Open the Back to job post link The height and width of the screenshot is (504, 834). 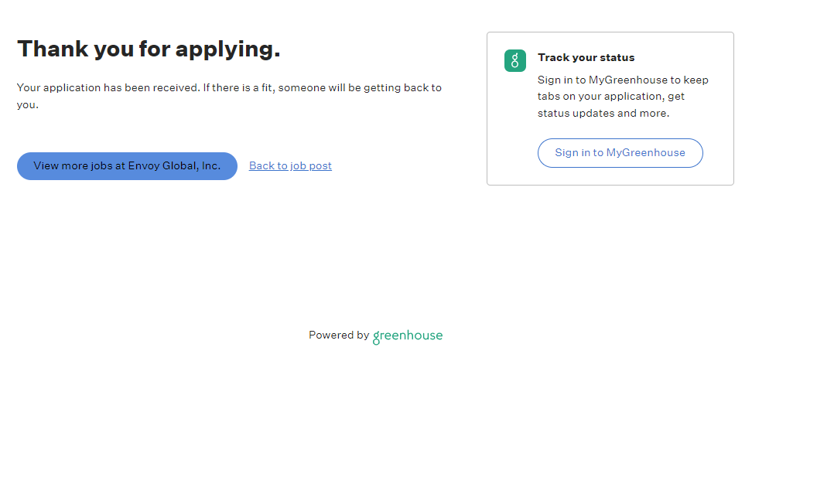pos(290,166)
